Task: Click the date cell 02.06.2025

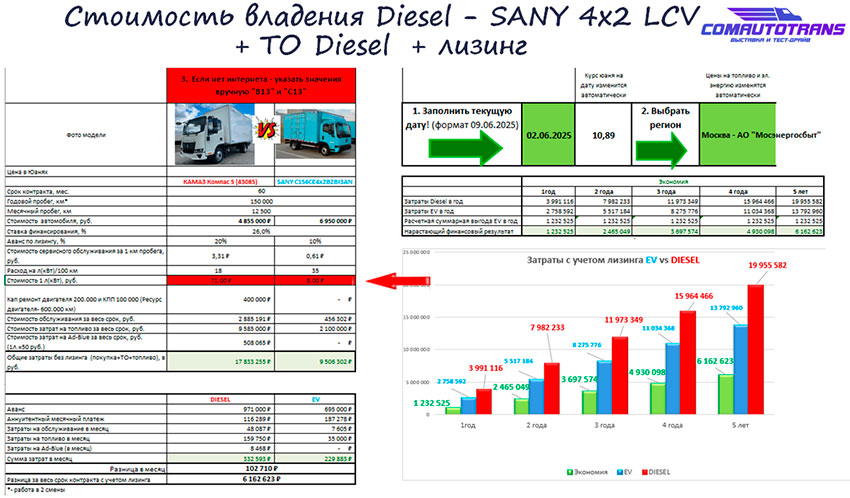Action: point(549,135)
